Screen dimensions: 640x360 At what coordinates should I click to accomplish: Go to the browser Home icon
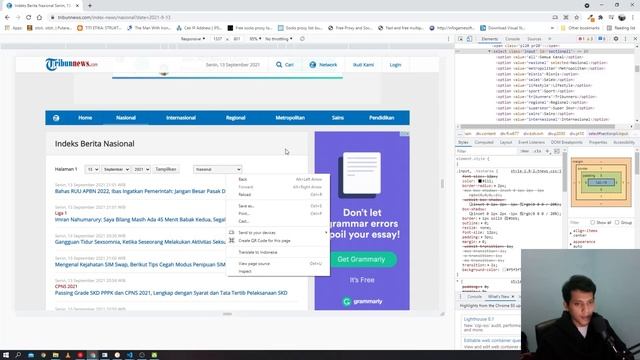tap(39, 18)
